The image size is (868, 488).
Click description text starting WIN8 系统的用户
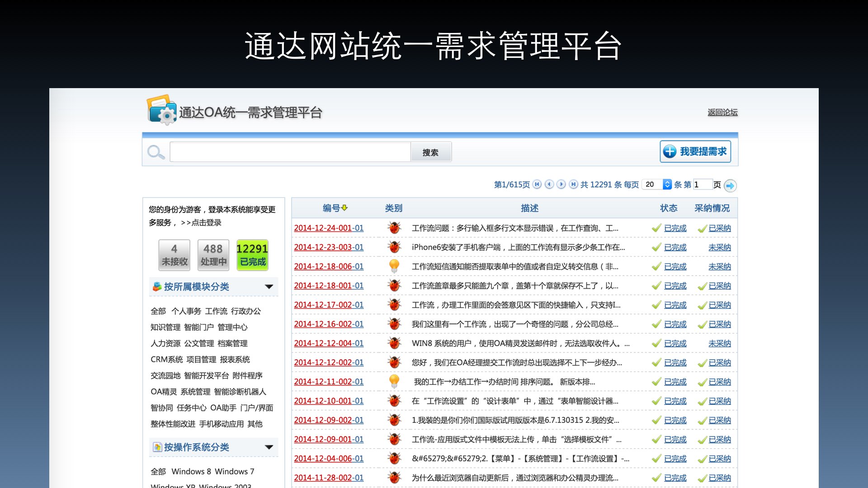[520, 343]
